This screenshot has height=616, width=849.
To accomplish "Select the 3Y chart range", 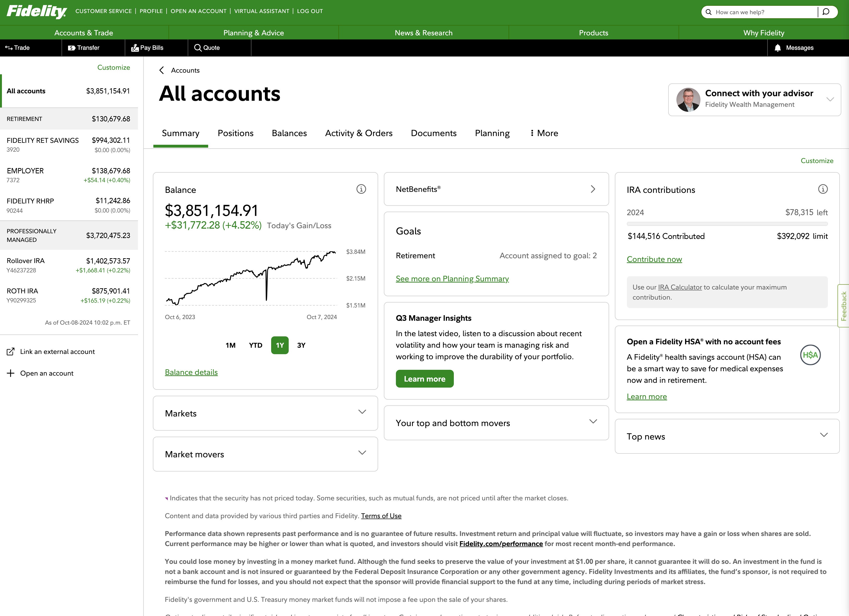I will pyautogui.click(x=301, y=345).
